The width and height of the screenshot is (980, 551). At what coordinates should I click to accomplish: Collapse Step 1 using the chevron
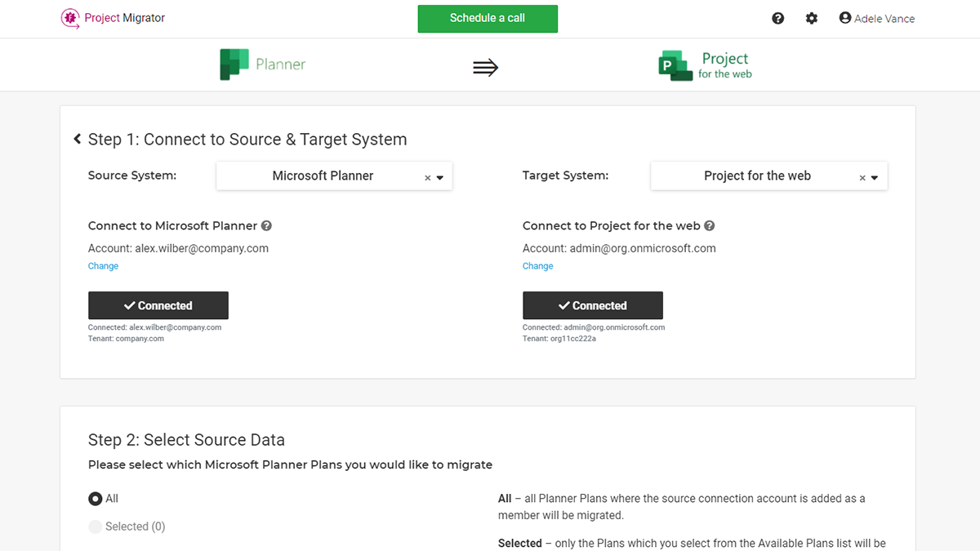(77, 139)
